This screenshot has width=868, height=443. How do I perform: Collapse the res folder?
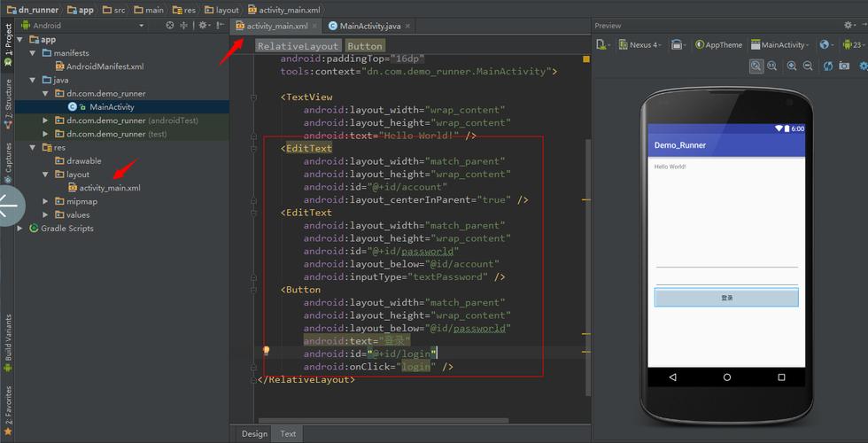click(x=33, y=147)
